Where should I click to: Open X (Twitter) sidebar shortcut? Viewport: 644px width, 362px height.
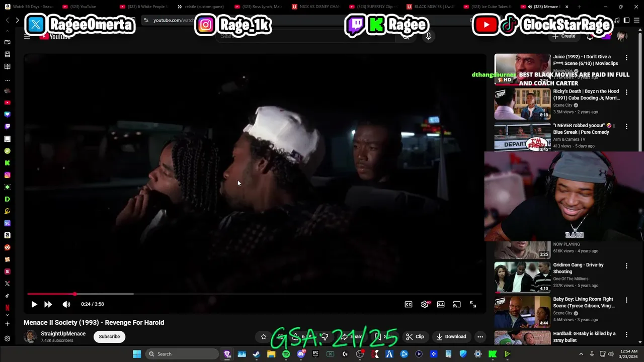pos(7,284)
